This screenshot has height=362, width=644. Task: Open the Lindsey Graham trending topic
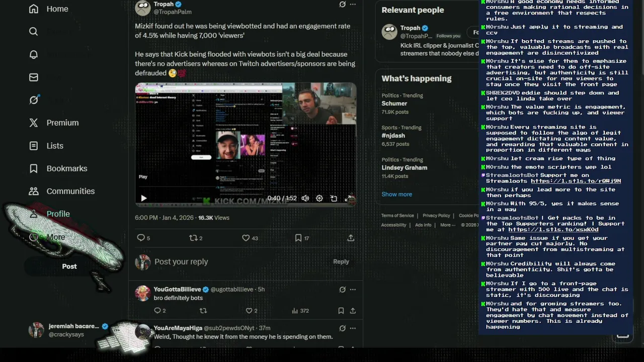point(404,168)
